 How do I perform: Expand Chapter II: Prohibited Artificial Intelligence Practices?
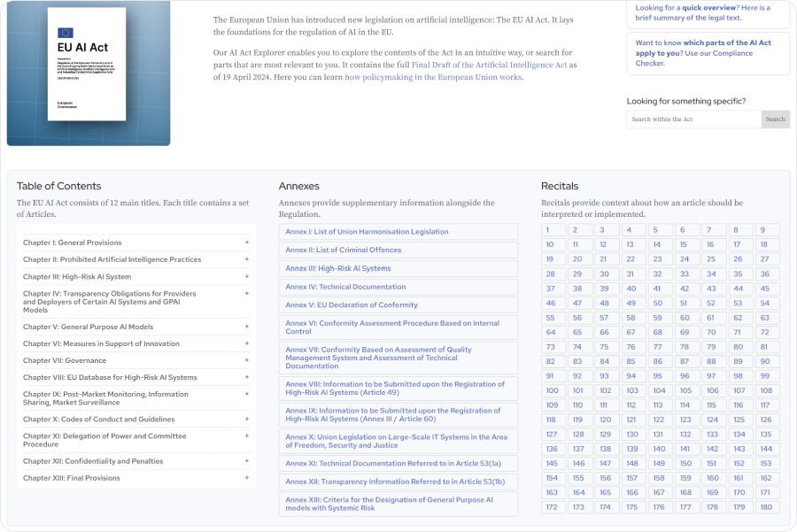tap(135, 259)
